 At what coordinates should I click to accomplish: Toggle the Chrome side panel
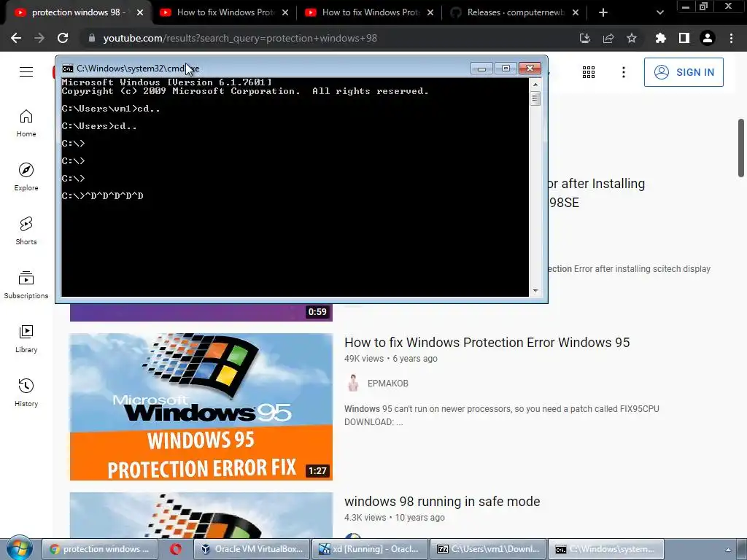tap(684, 38)
